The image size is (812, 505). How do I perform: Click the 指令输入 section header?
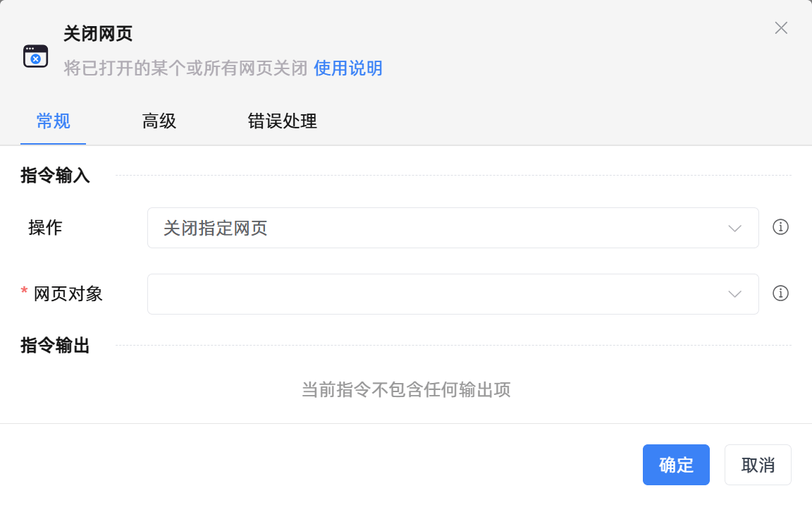(x=55, y=176)
